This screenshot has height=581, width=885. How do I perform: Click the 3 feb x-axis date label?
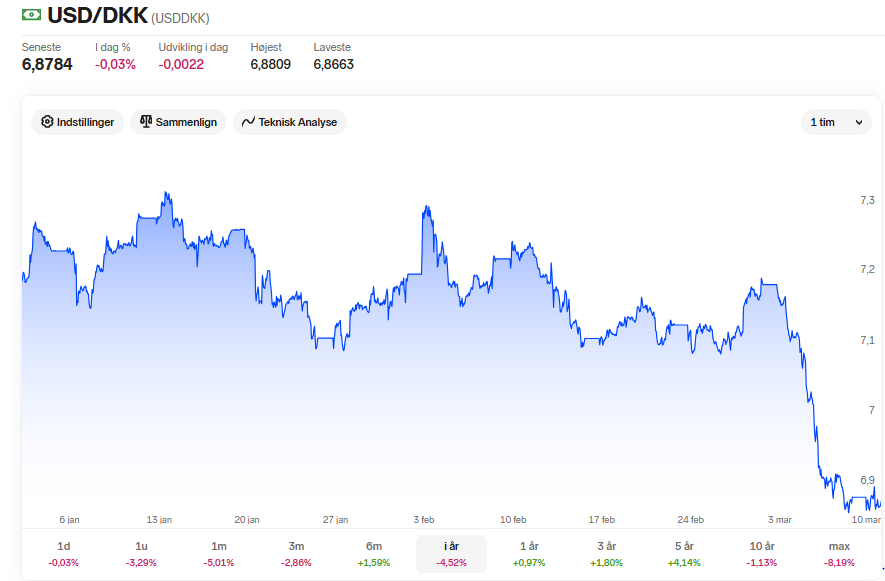pos(424,519)
